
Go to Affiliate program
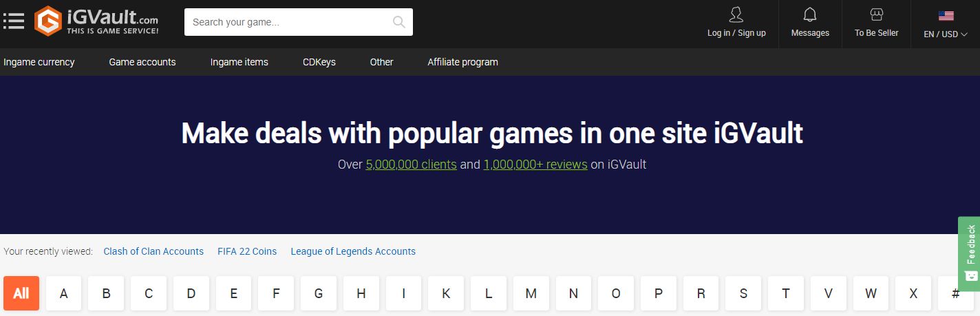pos(462,62)
